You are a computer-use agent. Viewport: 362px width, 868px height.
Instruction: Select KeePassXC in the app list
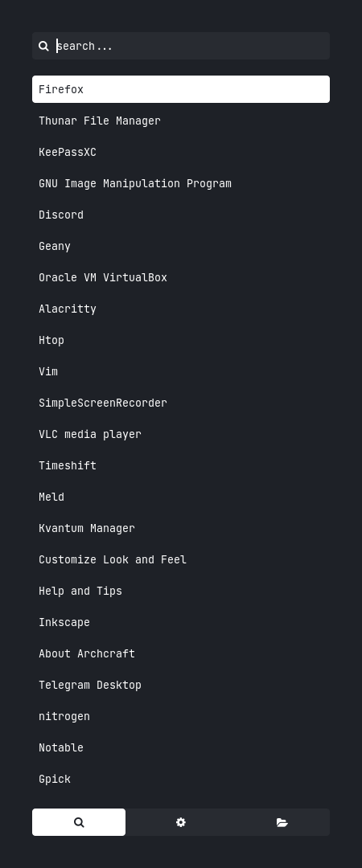181,152
